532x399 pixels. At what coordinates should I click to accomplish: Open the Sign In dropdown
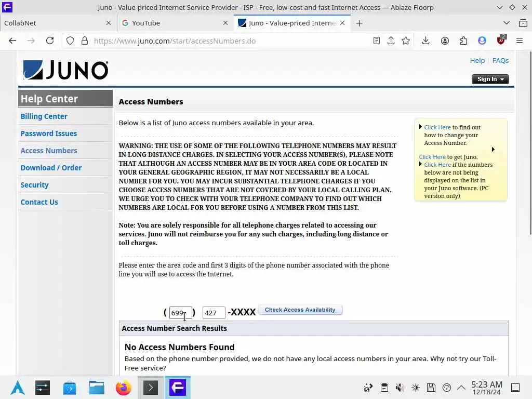pyautogui.click(x=490, y=79)
